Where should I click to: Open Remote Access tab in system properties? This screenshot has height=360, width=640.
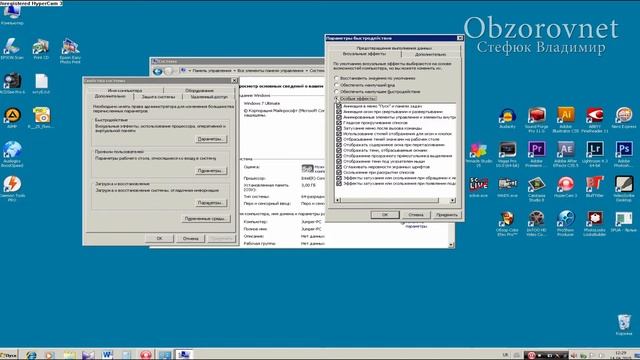coord(209,97)
